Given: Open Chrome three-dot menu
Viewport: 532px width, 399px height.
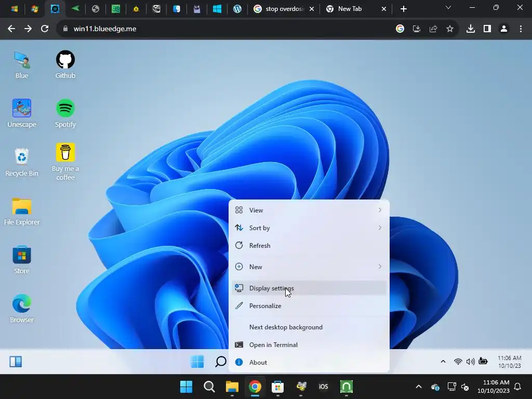Looking at the screenshot, I should click(x=521, y=29).
